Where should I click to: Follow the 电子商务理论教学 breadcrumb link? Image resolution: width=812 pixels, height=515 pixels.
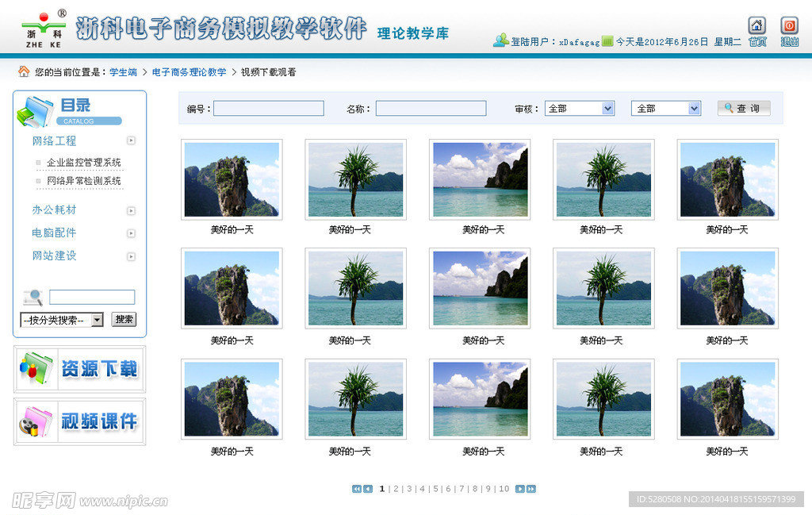[x=189, y=72]
